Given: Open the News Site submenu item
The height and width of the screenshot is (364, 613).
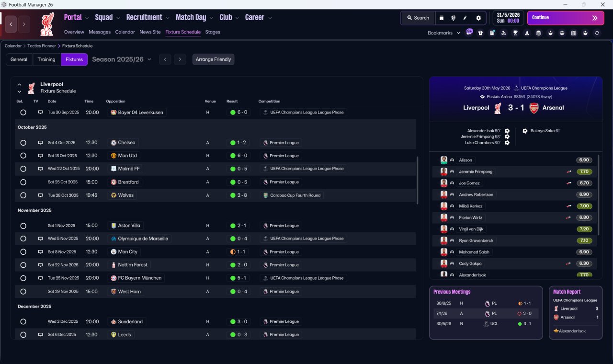Looking at the screenshot, I should coord(150,32).
